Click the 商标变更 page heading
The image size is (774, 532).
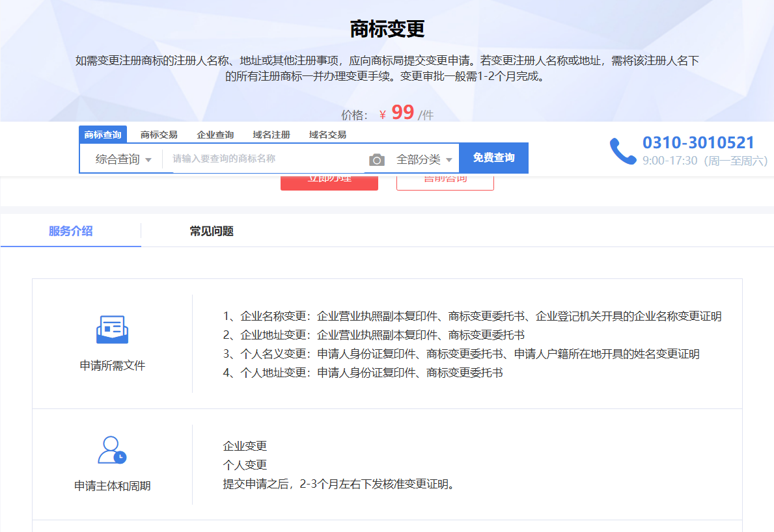[387, 29]
